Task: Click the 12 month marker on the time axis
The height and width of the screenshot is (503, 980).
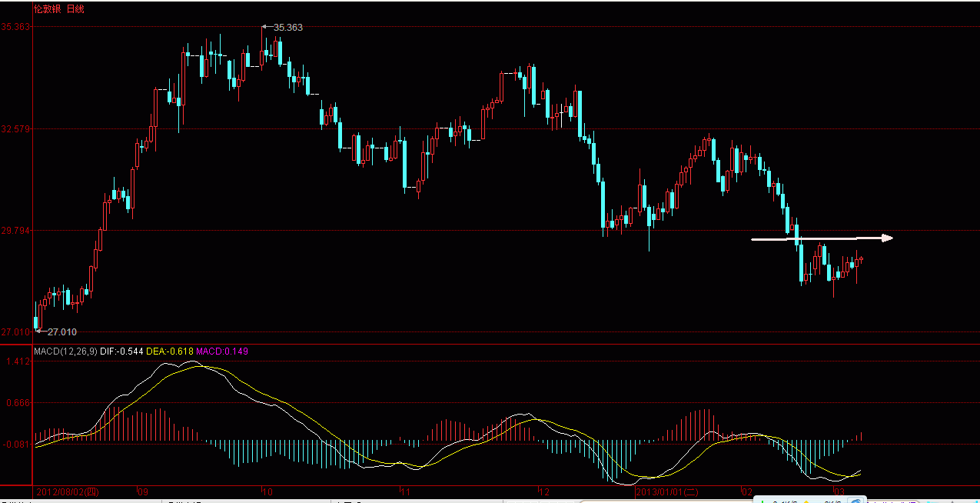Action: click(544, 491)
